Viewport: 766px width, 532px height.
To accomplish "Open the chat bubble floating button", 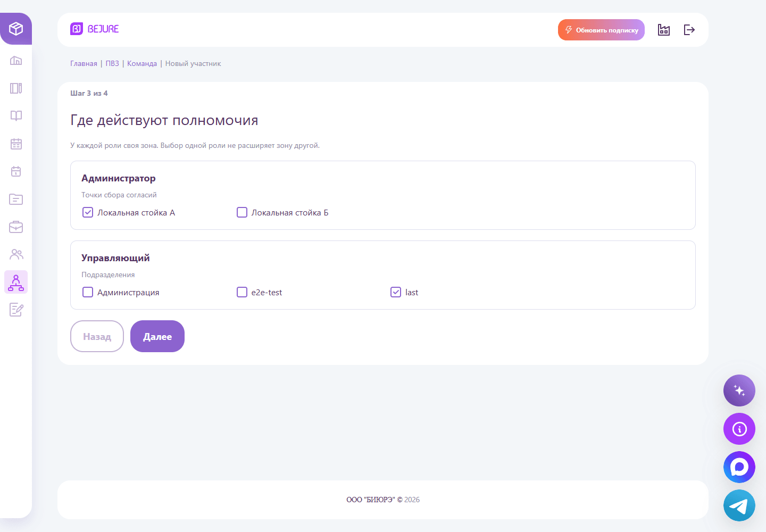I will (739, 467).
